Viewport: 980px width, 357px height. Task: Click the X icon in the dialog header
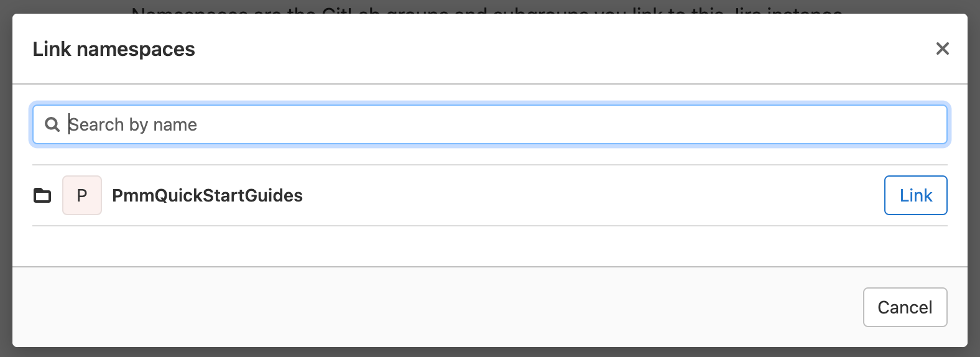942,49
